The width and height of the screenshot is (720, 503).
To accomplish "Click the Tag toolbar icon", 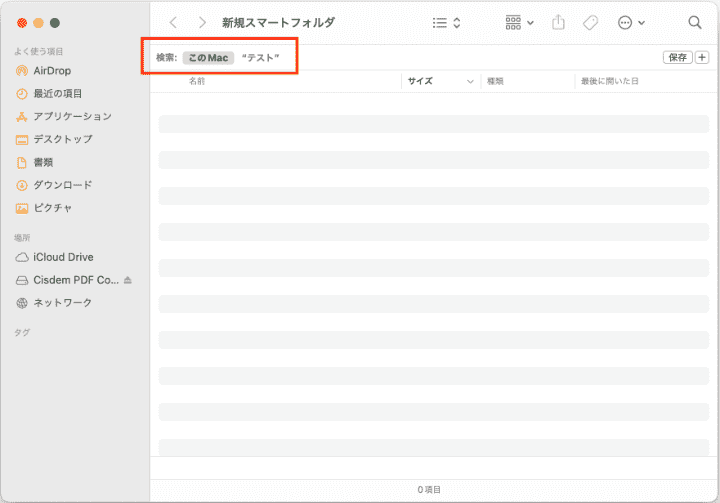I will [590, 22].
